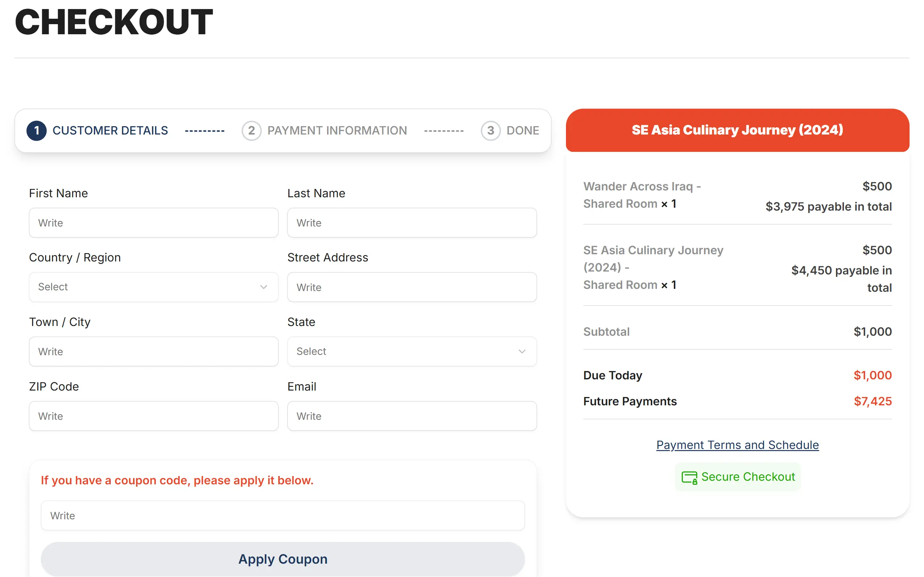Select the Town / City input
Screen dimensions: 924x577
153,352
